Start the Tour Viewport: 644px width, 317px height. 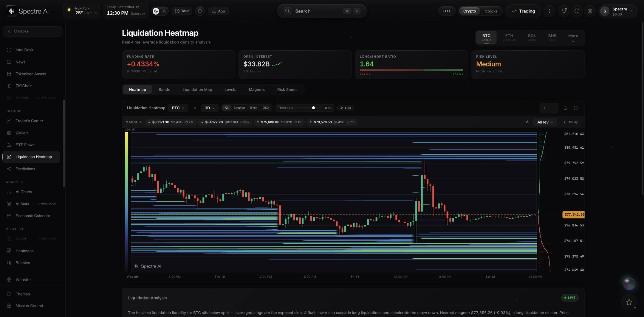(x=182, y=11)
